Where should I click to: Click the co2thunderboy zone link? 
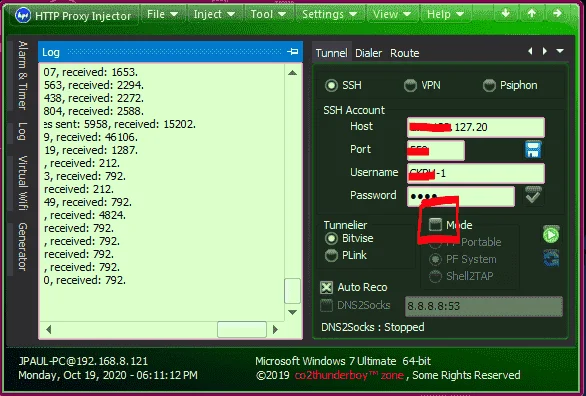(x=349, y=375)
